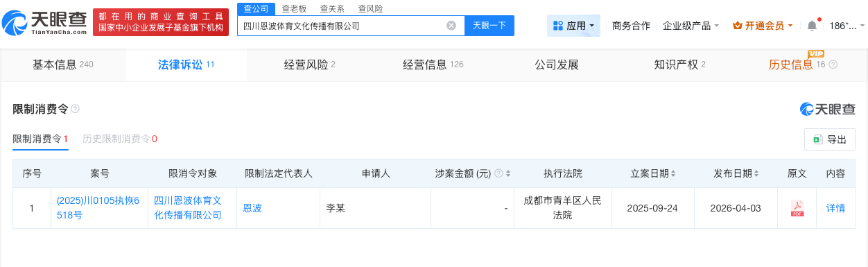Open the 知识产权 tab
Image resolution: width=868 pixels, height=267 pixels.
coord(679,65)
